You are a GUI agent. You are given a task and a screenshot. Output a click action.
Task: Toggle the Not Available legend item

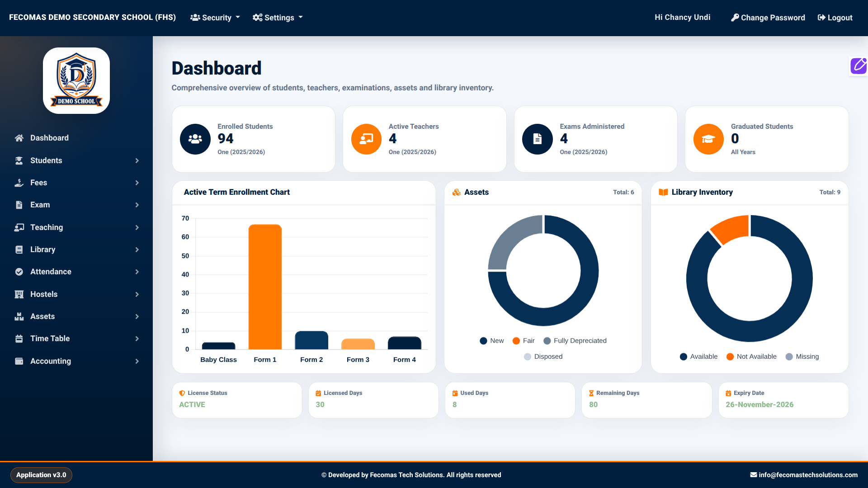(x=751, y=357)
